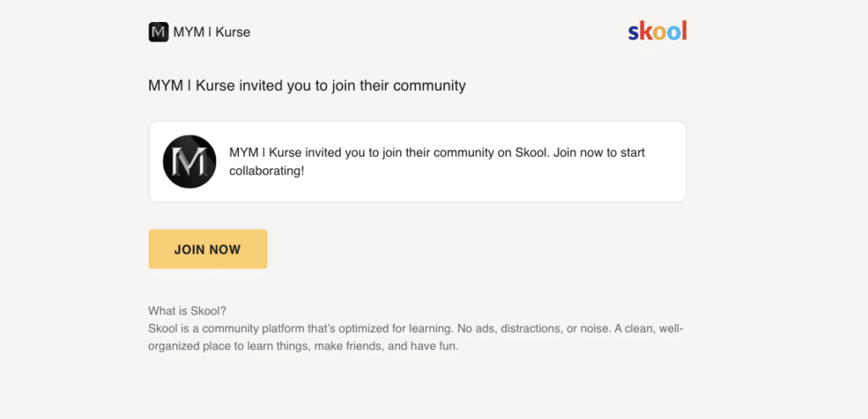Click the colorful skool logo
This screenshot has width=868, height=419.
point(657,31)
